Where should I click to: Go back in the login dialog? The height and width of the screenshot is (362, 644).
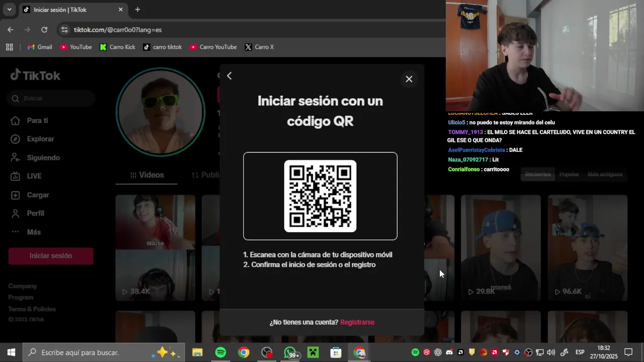(x=229, y=76)
